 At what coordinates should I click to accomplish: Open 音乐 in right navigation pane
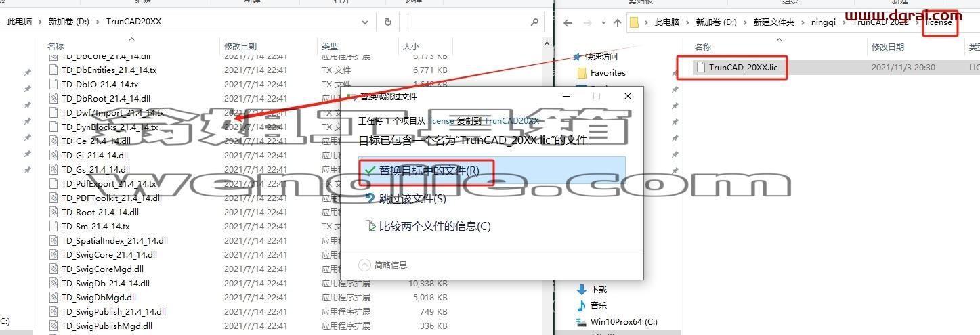pyautogui.click(x=598, y=305)
